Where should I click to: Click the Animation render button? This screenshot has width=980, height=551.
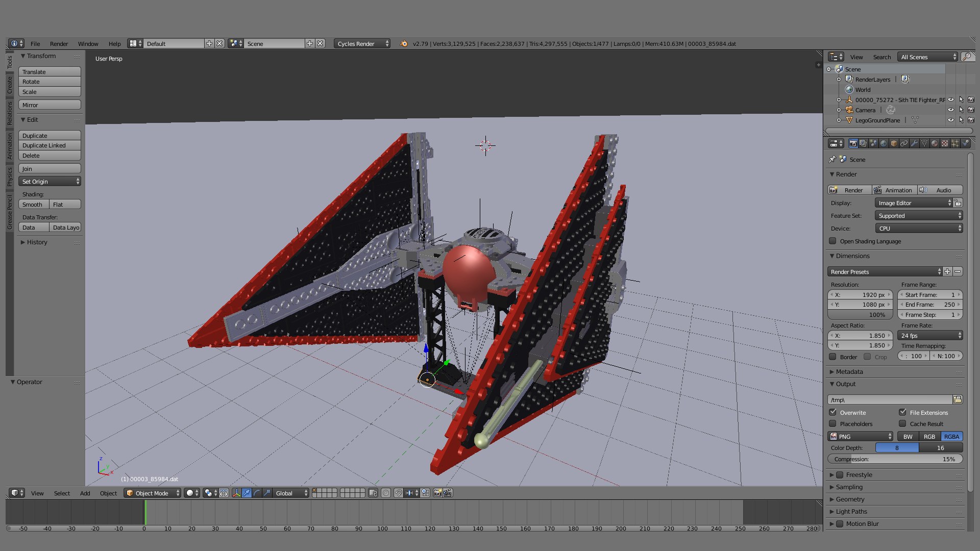894,190
